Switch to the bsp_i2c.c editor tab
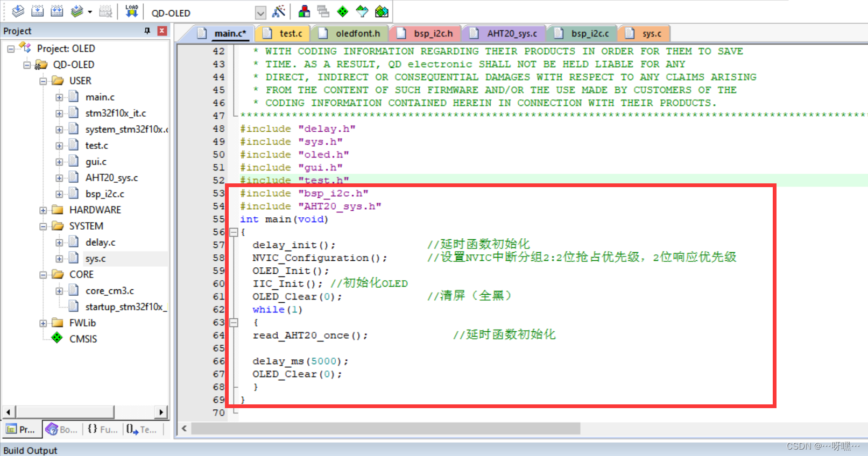Viewport: 868px width, 456px height. click(x=583, y=33)
